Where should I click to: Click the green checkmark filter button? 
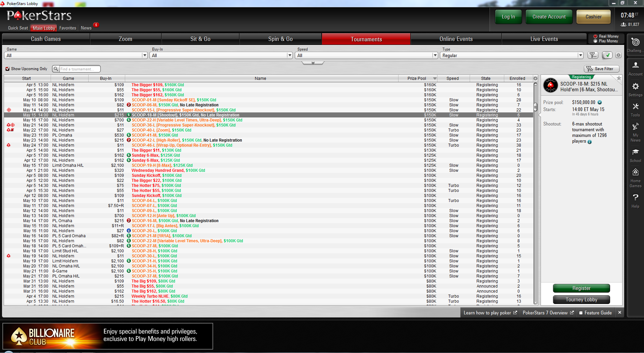click(607, 55)
